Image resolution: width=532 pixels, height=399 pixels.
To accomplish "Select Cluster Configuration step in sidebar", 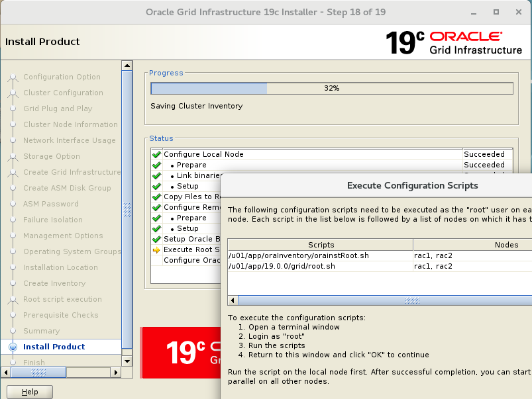I will [x=63, y=93].
